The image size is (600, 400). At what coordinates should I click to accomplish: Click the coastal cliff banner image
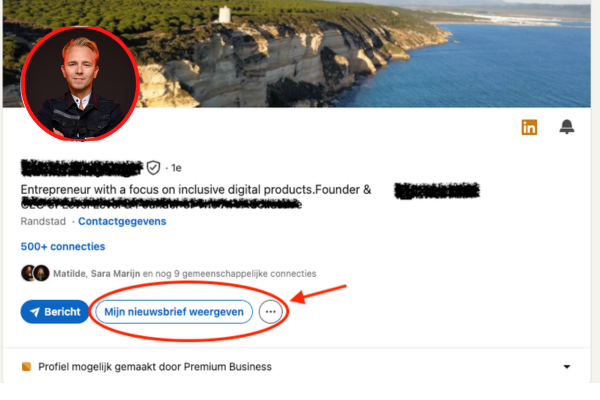click(x=364, y=54)
